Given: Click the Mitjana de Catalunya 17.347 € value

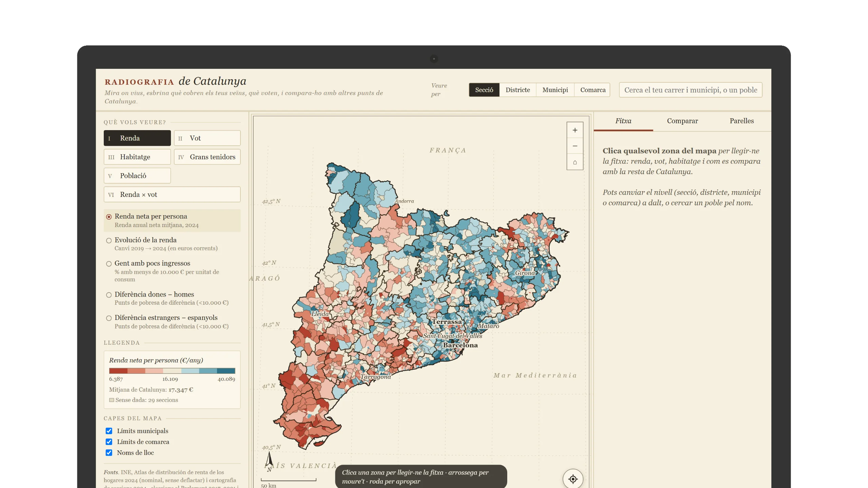Looking at the screenshot, I should click(x=181, y=390).
